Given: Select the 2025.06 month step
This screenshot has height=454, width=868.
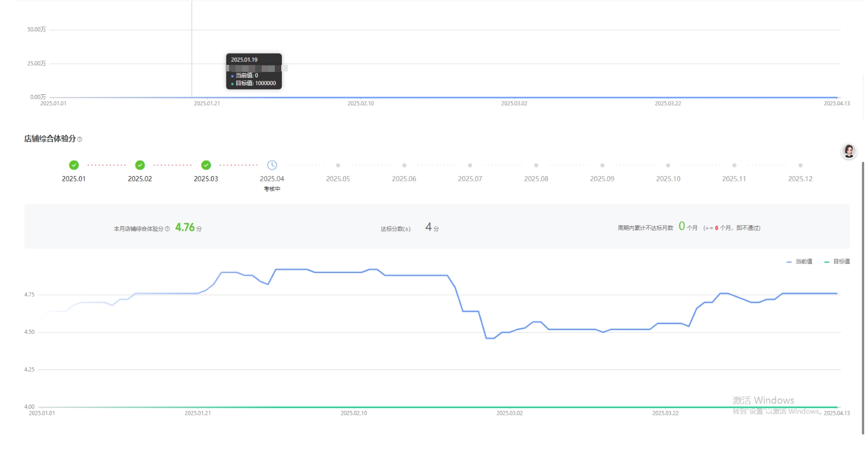Looking at the screenshot, I should (404, 179).
